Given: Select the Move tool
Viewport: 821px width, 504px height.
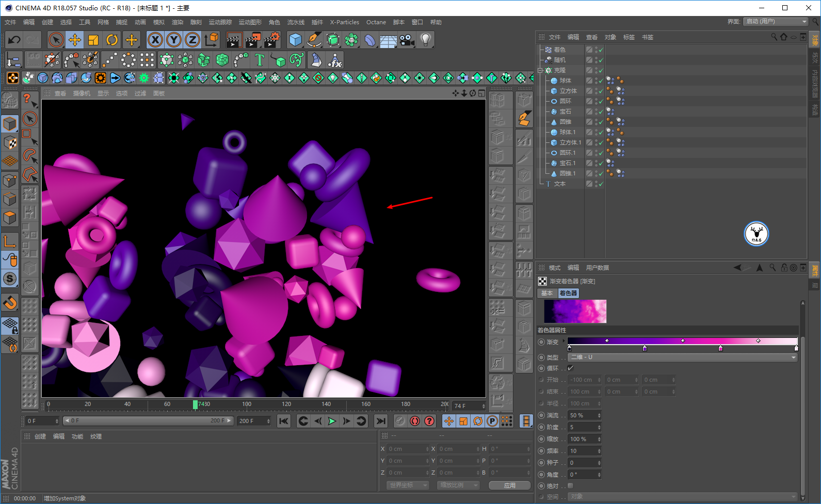Looking at the screenshot, I should coord(75,40).
